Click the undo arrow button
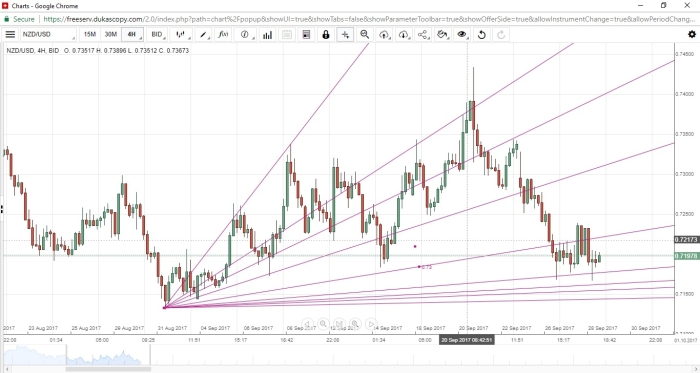Screen dimensions: 700x373 tap(482, 35)
